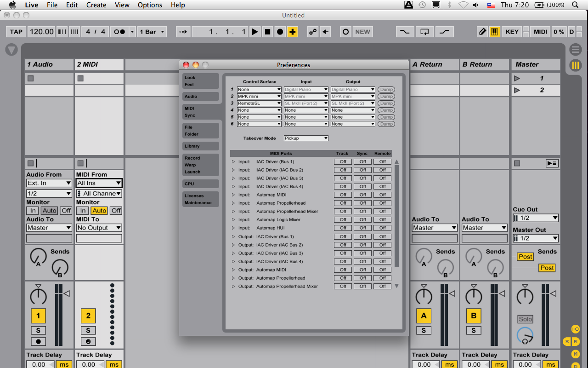Set 1 Audio monitor to In

(33, 211)
